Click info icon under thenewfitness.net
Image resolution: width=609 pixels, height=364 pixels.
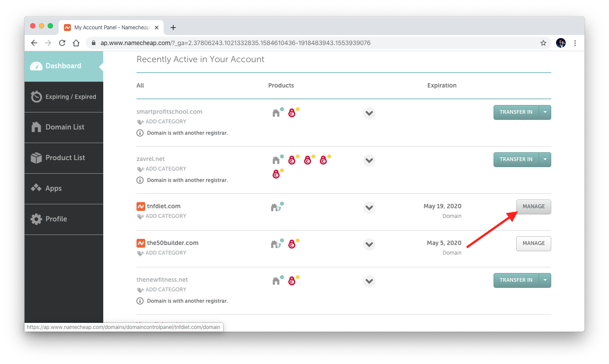(x=140, y=301)
